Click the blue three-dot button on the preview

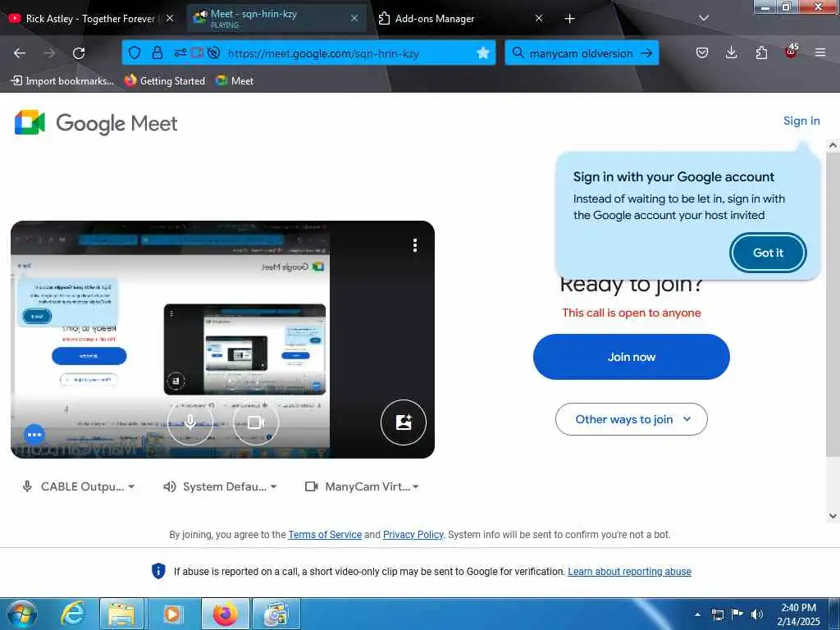[x=34, y=435]
